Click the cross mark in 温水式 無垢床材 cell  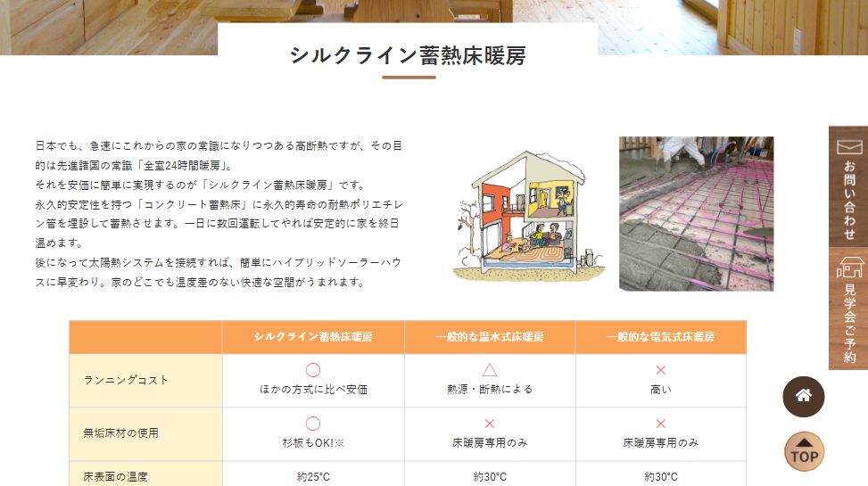click(490, 424)
